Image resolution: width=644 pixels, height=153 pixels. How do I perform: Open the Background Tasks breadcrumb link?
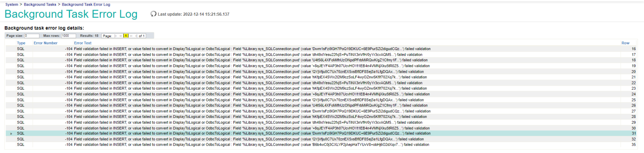pyautogui.click(x=40, y=4)
